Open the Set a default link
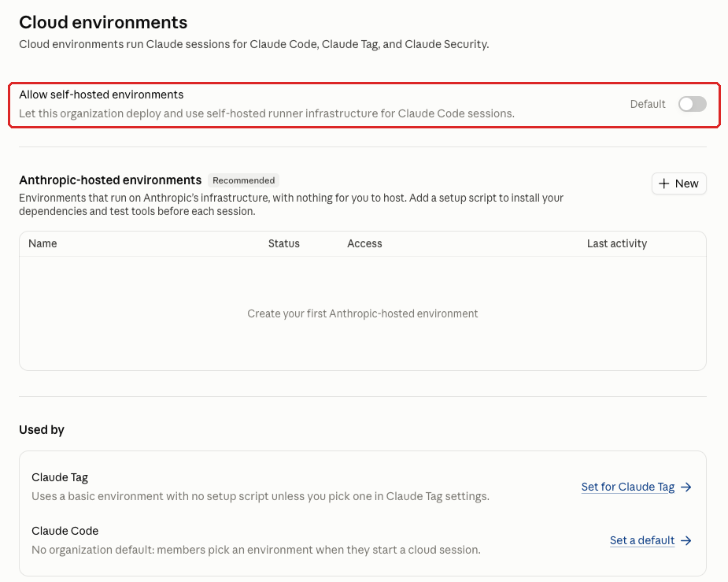This screenshot has width=728, height=582. click(642, 540)
